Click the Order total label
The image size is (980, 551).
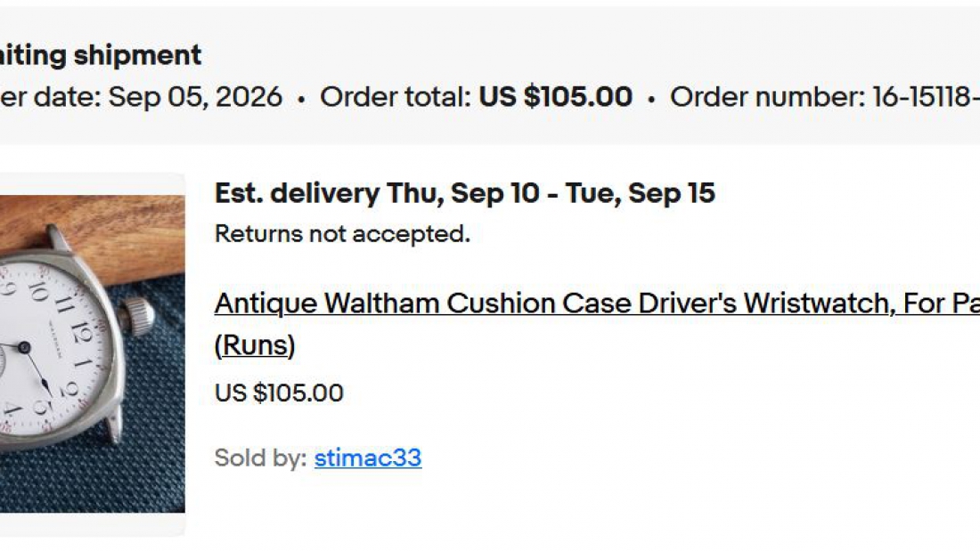[396, 97]
